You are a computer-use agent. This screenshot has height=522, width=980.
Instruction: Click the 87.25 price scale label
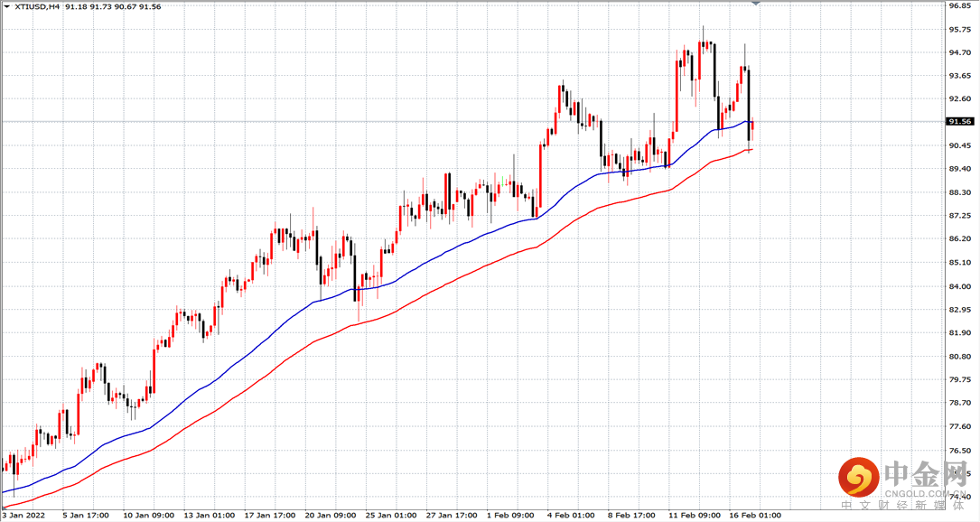click(959, 216)
